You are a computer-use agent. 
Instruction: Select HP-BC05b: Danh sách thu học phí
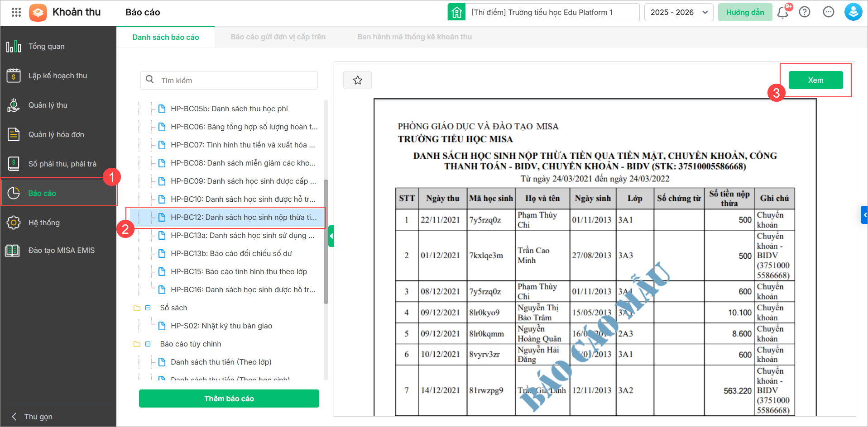229,109
